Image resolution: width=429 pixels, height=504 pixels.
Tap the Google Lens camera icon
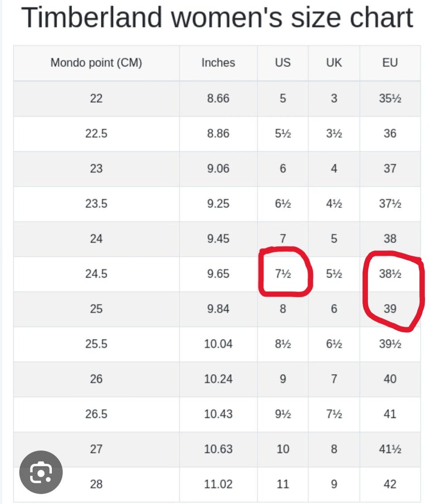point(41,472)
